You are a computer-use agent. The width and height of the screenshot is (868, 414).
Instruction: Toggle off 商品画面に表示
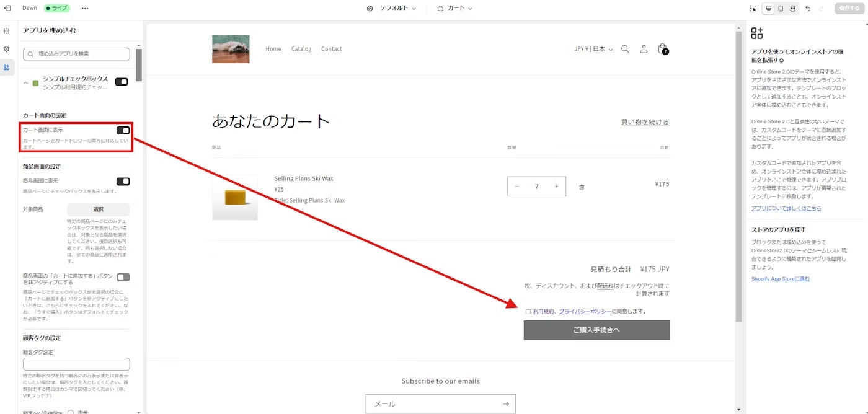(x=123, y=181)
